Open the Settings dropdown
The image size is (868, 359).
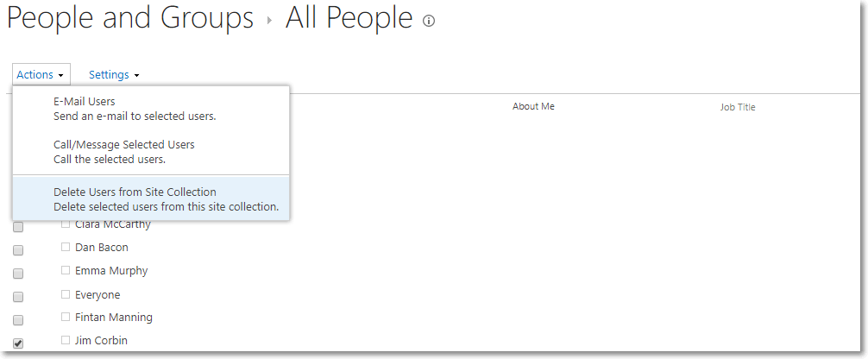[114, 75]
